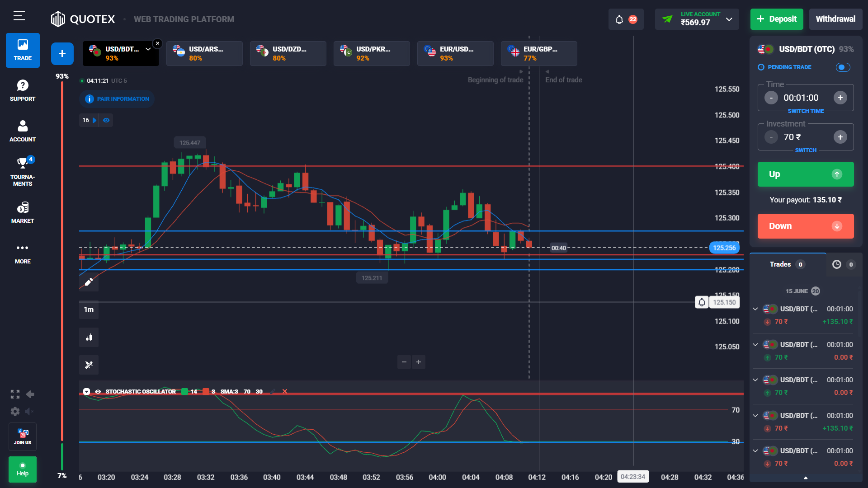868x488 pixels.
Task: Toggle the Pending Trade switch
Action: tap(843, 67)
